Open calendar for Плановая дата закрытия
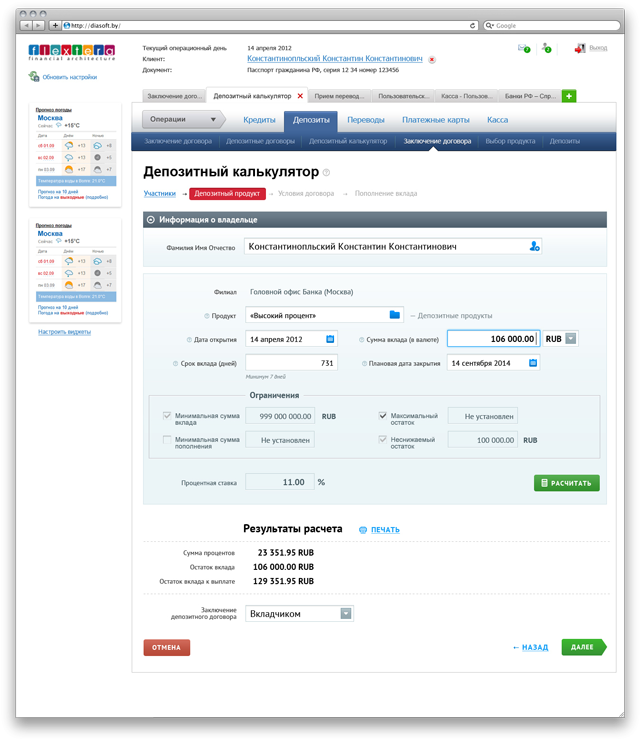Screen dimensions: 640x740 click(533, 362)
